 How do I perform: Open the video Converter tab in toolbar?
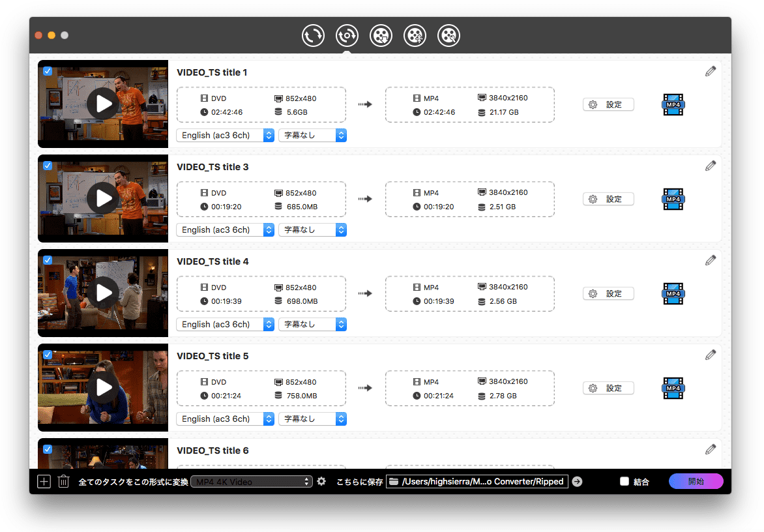coord(313,35)
